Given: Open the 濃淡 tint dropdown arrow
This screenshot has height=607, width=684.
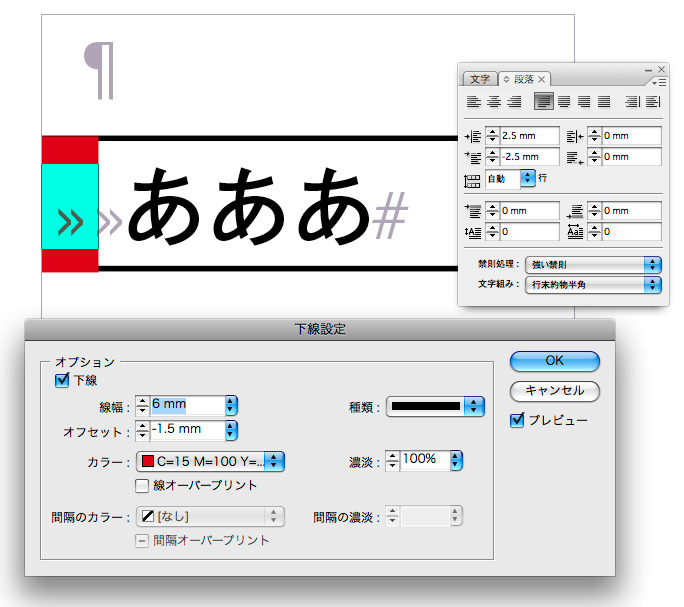Looking at the screenshot, I should [x=456, y=460].
